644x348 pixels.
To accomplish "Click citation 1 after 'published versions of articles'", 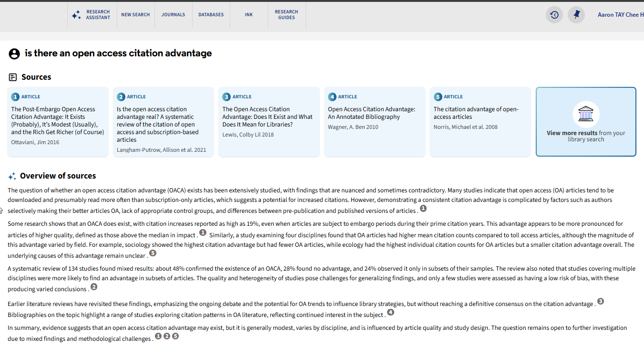I will tap(423, 209).
